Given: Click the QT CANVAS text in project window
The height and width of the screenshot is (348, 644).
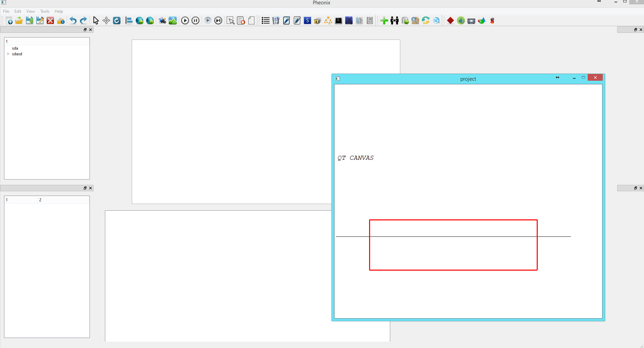Looking at the screenshot, I should click(355, 158).
